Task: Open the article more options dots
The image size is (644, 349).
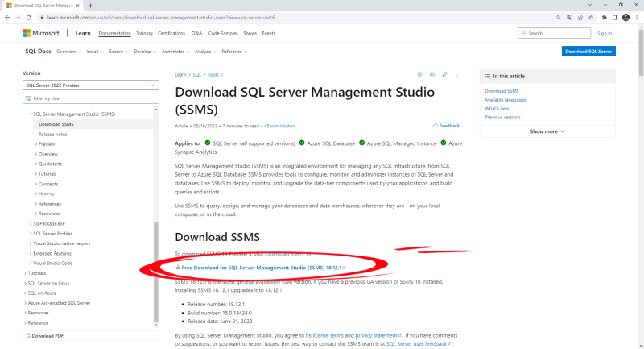Action: tap(456, 74)
